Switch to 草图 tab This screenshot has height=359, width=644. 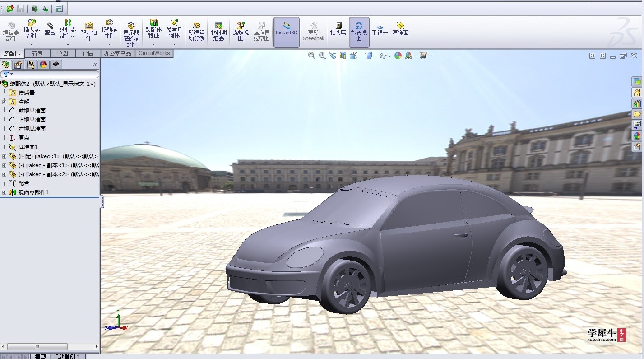tap(62, 53)
